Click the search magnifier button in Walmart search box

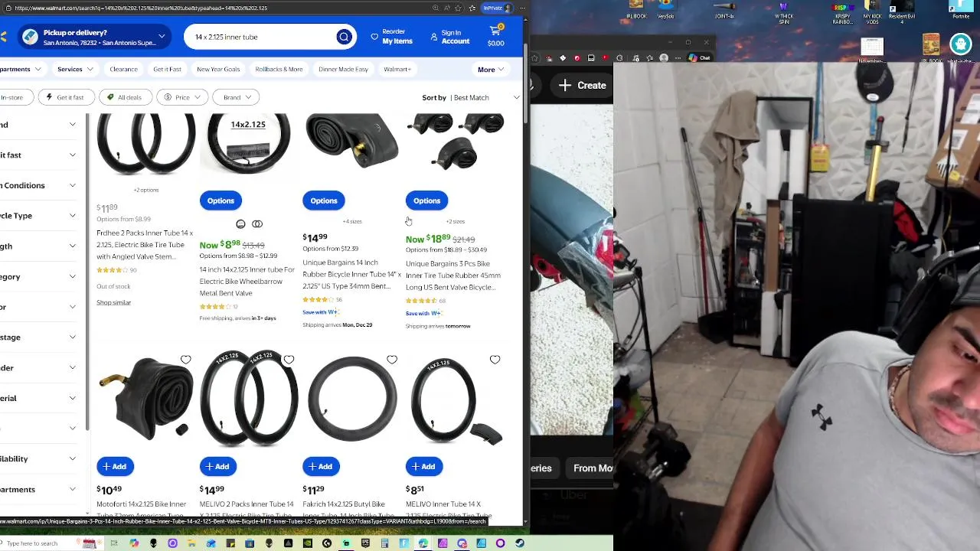click(x=344, y=37)
